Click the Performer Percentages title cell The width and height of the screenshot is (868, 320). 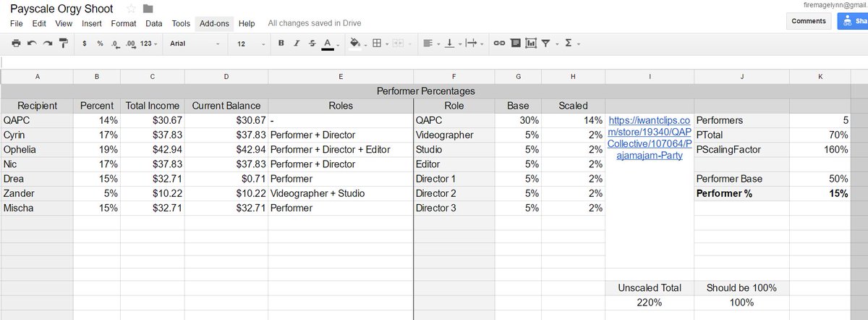(426, 91)
